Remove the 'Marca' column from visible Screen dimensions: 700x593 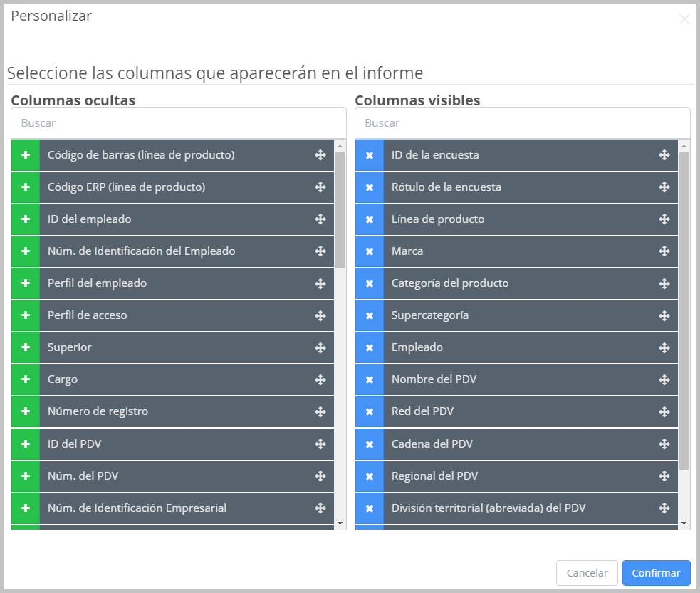coord(370,251)
